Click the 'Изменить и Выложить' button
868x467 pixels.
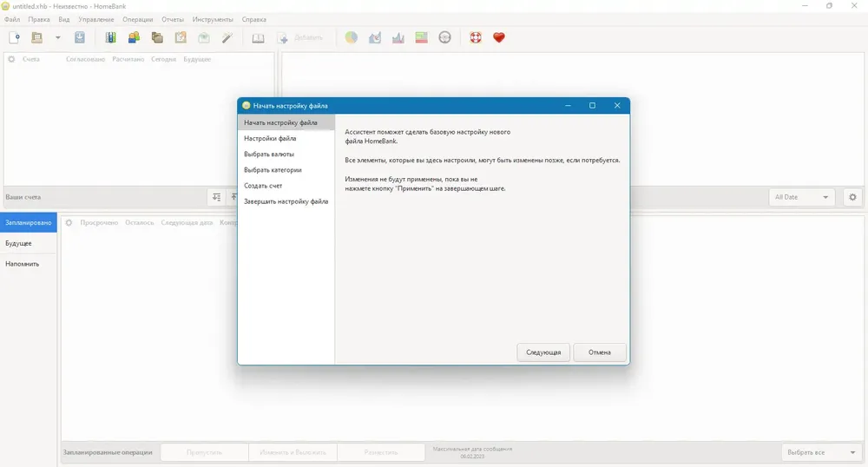[x=293, y=452]
